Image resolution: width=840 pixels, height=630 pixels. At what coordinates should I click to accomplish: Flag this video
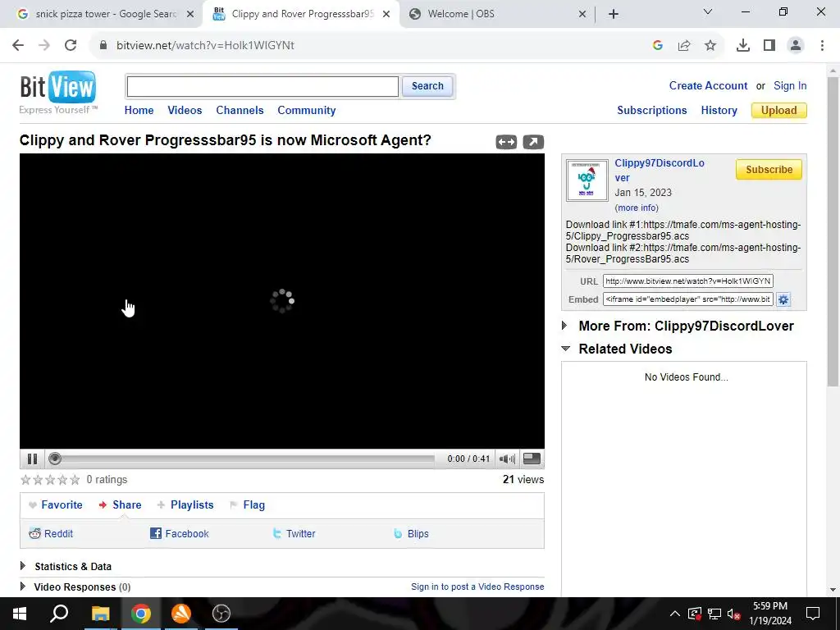(247, 504)
